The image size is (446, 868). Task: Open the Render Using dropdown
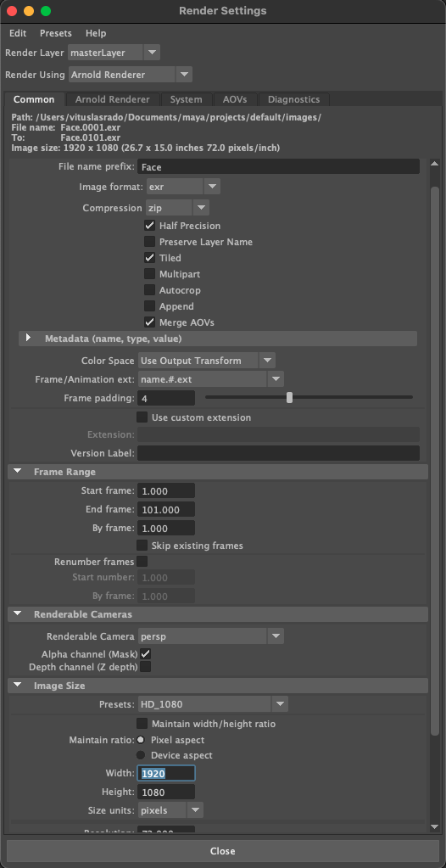pyautogui.click(x=130, y=75)
